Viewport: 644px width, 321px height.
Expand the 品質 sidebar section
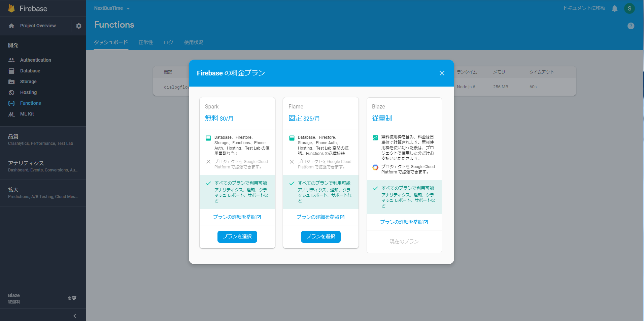[x=43, y=140]
